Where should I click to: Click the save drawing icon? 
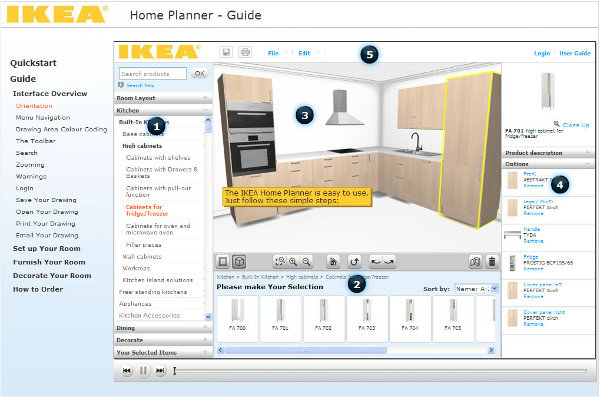coord(226,52)
